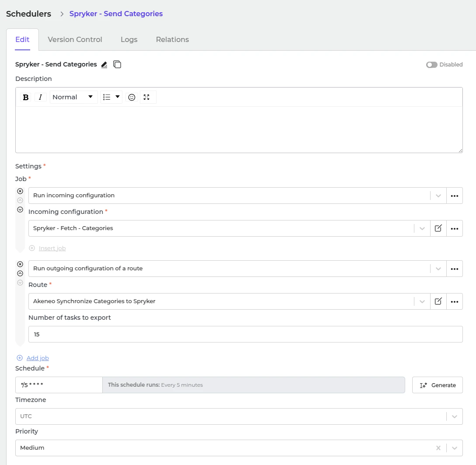Viewport: 476px width, 465px height.
Task: Move the outgoing configuration job up
Action: coord(20,273)
